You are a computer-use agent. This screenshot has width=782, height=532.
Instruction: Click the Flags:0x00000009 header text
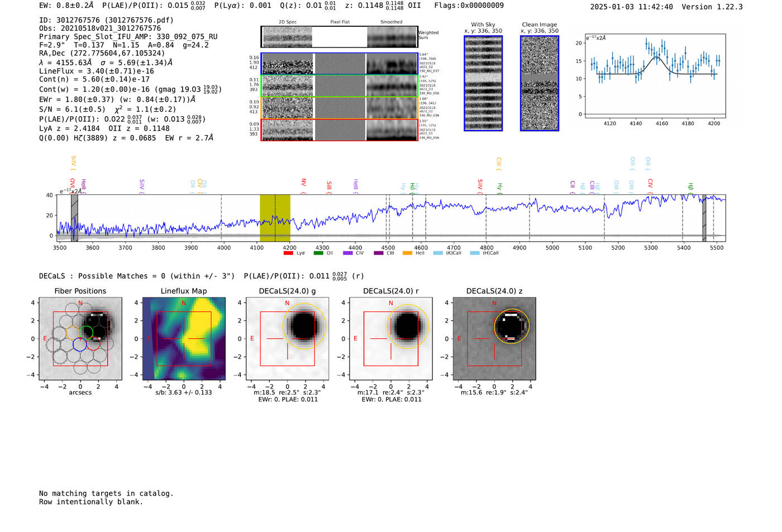pos(469,6)
